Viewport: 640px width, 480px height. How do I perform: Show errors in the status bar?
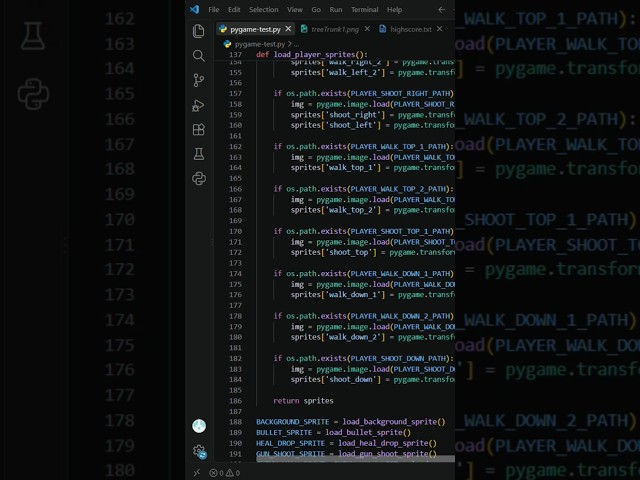tap(216, 473)
